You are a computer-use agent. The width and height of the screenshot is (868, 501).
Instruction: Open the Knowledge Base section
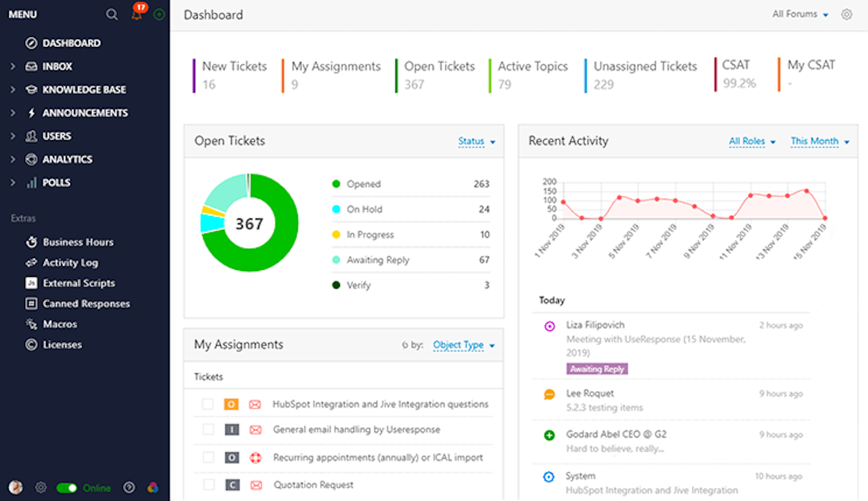84,89
